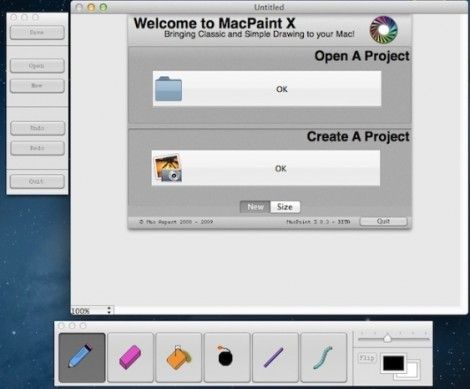Close the tools palette window
The height and width of the screenshot is (389, 470).
point(61,326)
